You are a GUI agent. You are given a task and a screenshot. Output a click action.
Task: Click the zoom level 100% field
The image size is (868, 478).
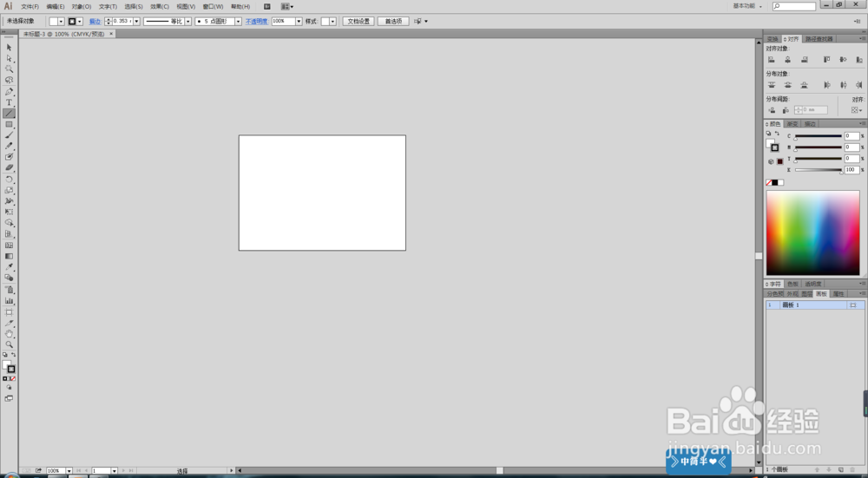click(x=56, y=471)
